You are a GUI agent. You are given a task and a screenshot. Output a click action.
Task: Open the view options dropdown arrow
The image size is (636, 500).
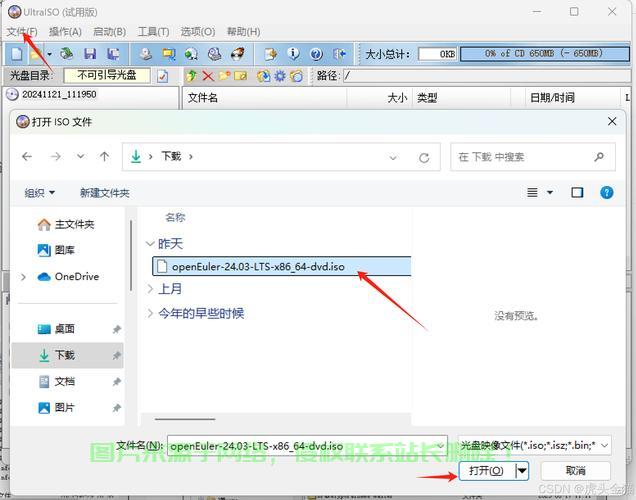[x=550, y=193]
